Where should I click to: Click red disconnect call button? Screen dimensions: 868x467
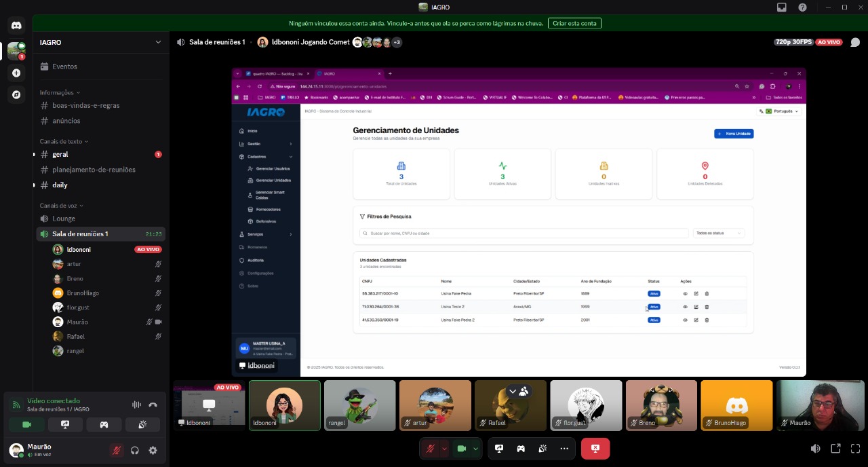pos(595,449)
